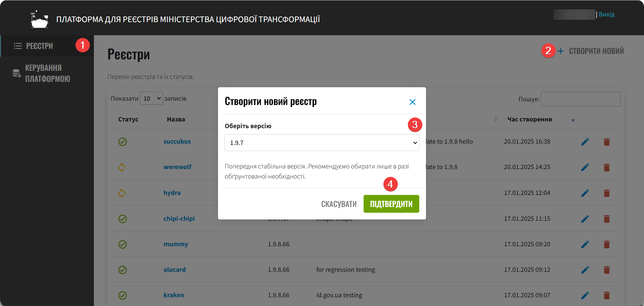This screenshot has height=306, width=644.
Task: Confirm with the Підтвердити button
Action: pyautogui.click(x=391, y=204)
